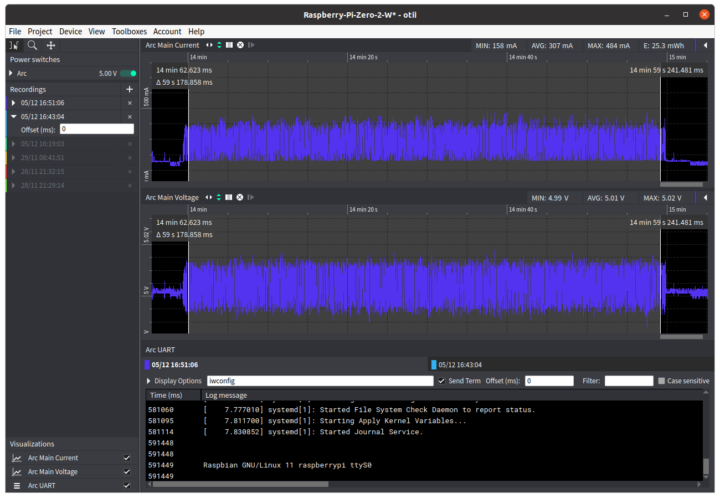The image size is (720, 498).
Task: Open the Project menu
Action: [39, 31]
